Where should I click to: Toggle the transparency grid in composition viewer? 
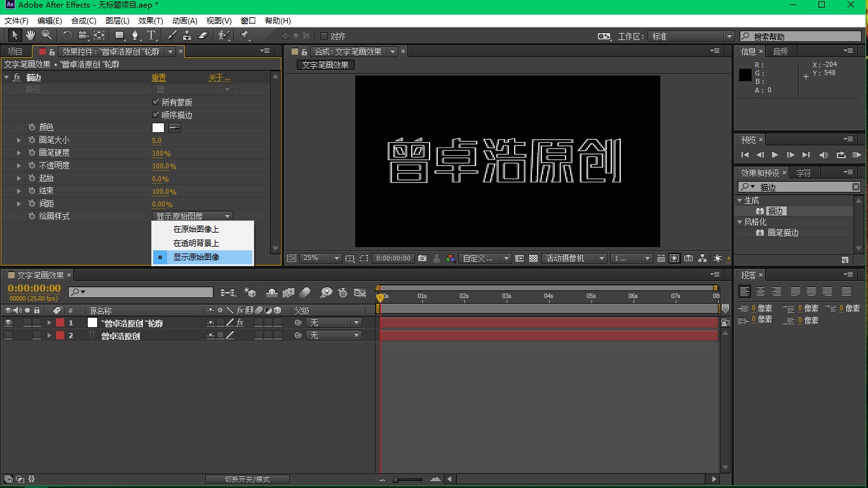[x=533, y=258]
